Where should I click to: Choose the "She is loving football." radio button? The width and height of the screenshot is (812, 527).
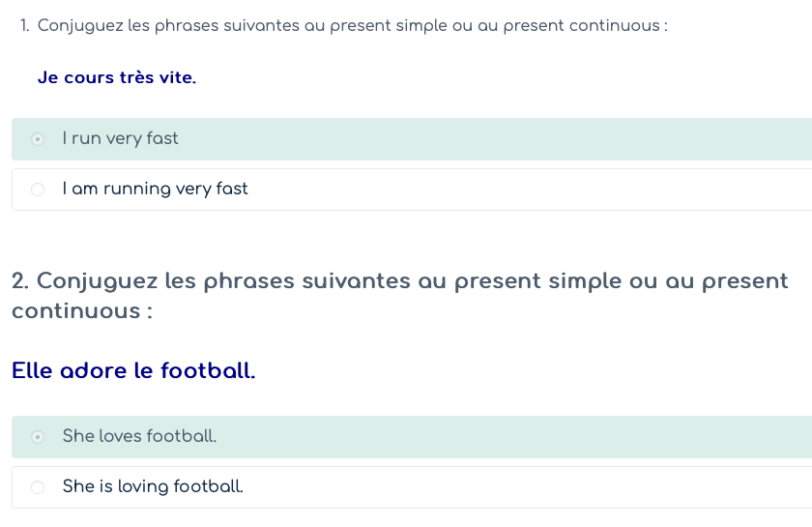click(38, 487)
